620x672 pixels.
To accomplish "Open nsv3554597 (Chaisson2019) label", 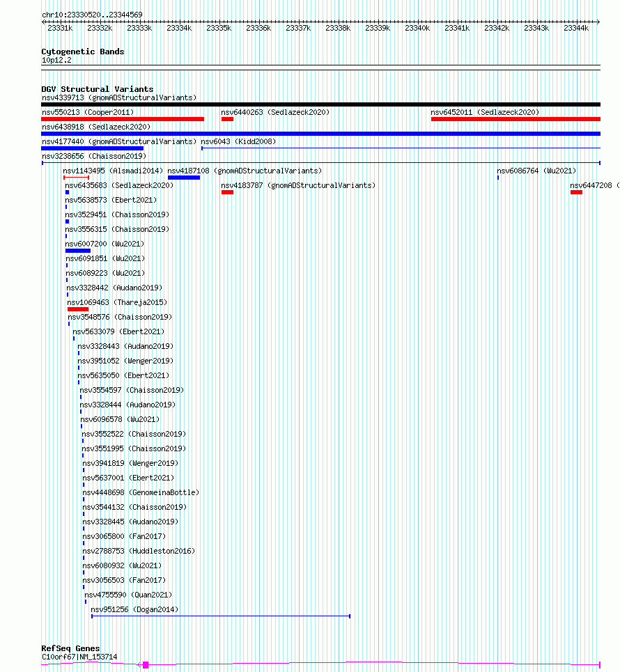I will 132,390.
